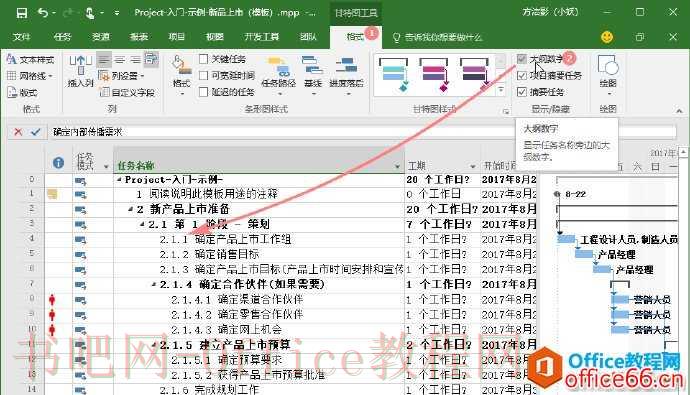This screenshot has height=395, width=690.
Task: Switch to the 资源 ribbon tab
Action: [x=100, y=37]
